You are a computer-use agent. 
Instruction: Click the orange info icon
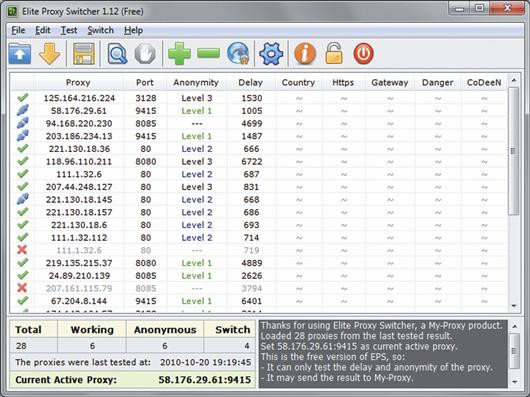pos(305,54)
